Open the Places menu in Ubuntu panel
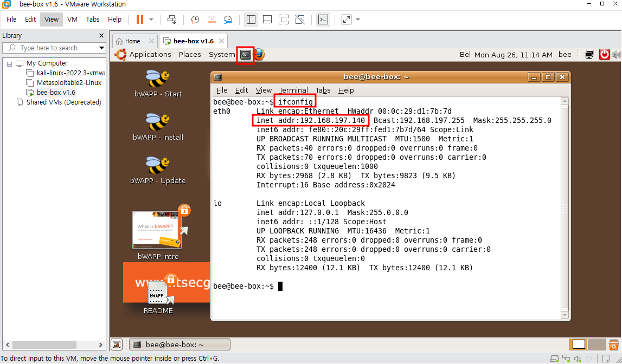The height and width of the screenshot is (364, 622). [190, 55]
